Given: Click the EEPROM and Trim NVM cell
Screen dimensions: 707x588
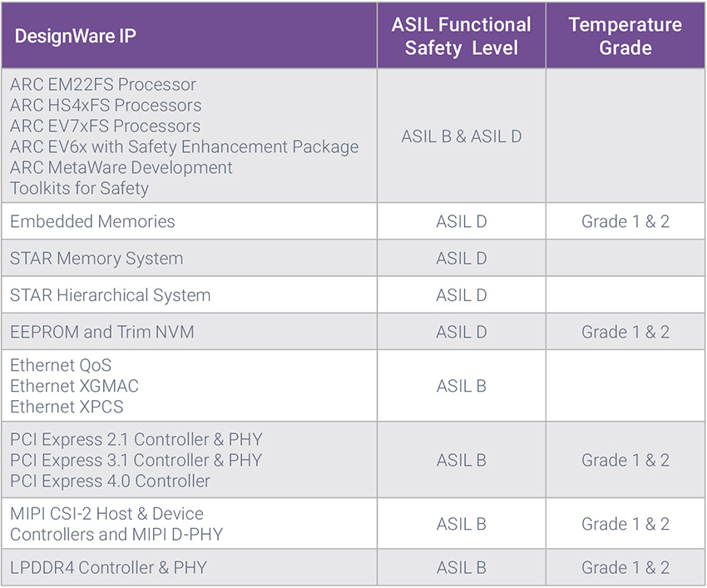Looking at the screenshot, I should click(101, 332).
